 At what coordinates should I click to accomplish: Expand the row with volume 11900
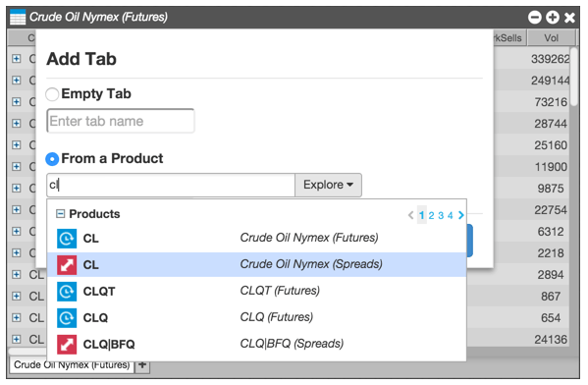tap(16, 167)
